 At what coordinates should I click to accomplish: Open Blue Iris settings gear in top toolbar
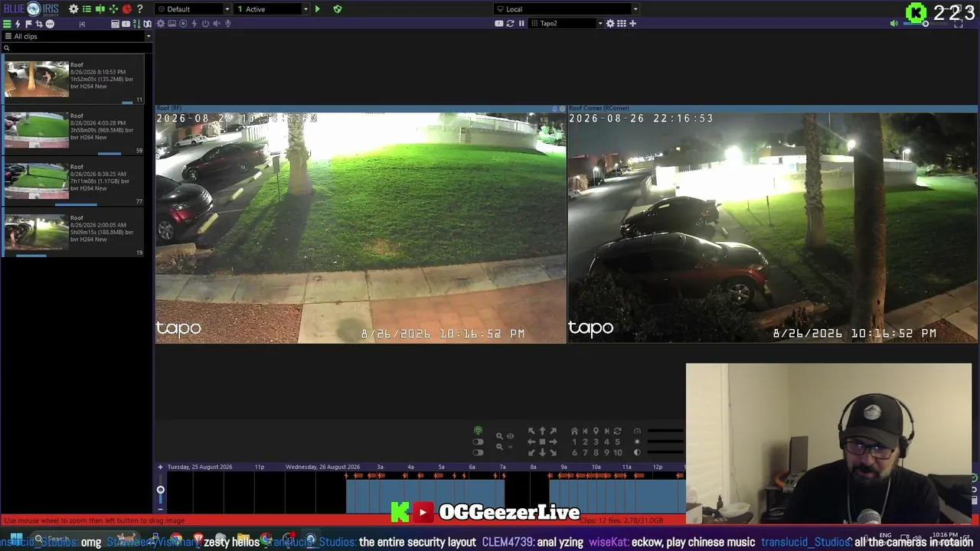click(x=73, y=9)
